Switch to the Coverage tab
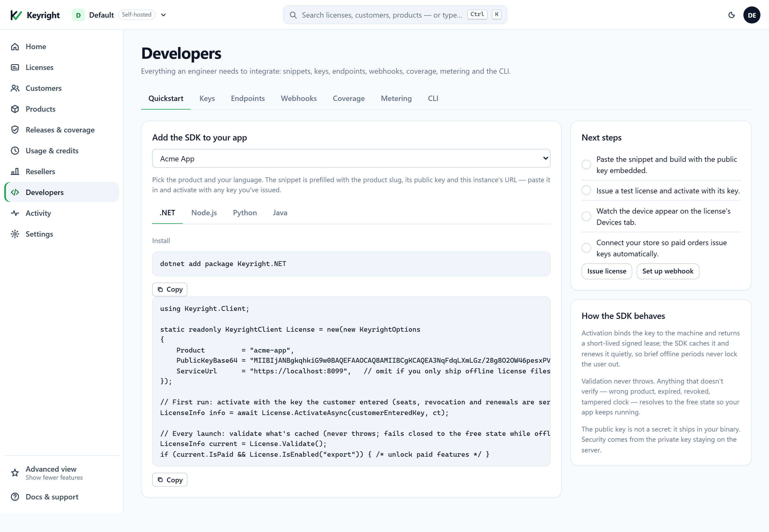 point(348,98)
